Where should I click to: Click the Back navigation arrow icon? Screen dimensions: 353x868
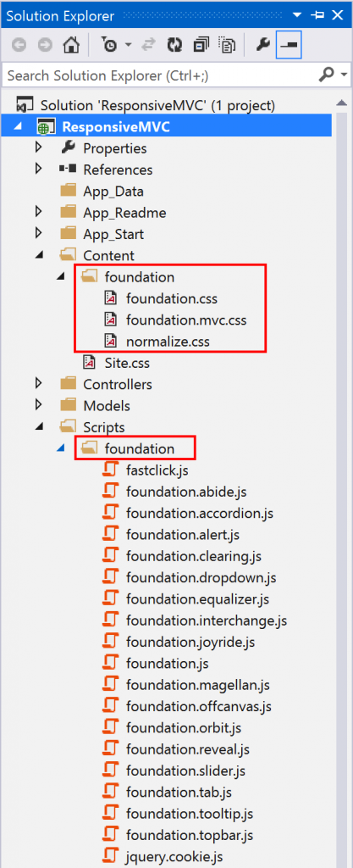tap(19, 46)
